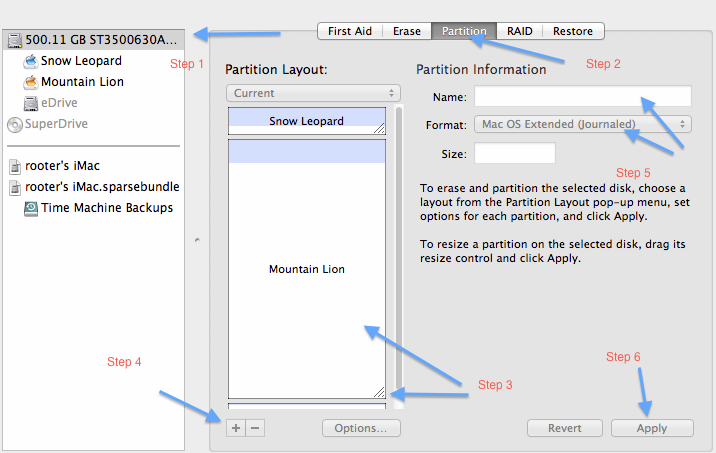Click the rooter's iMac disk image icon
The height and width of the screenshot is (453, 716).
[15, 166]
